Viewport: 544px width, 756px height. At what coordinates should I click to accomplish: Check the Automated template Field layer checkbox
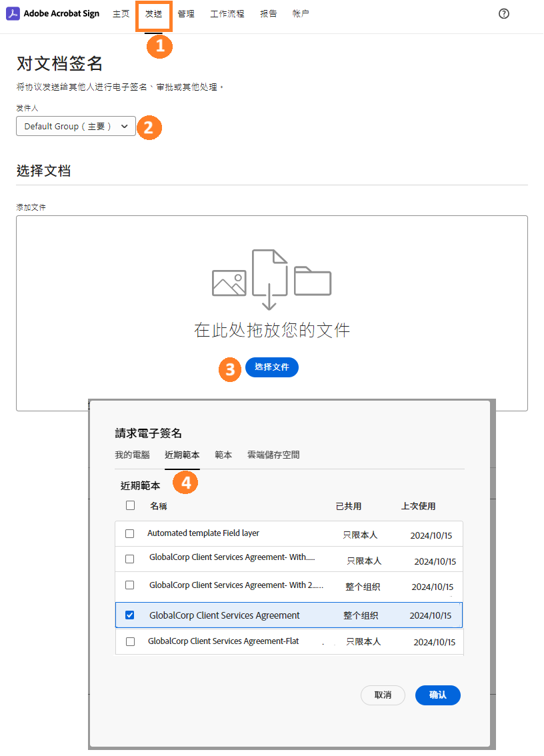pyautogui.click(x=129, y=533)
